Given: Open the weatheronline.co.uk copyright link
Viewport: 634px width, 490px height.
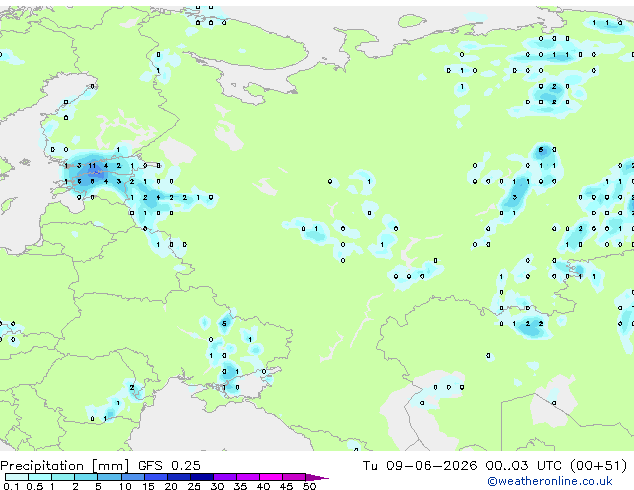Looking at the screenshot, I should [550, 481].
